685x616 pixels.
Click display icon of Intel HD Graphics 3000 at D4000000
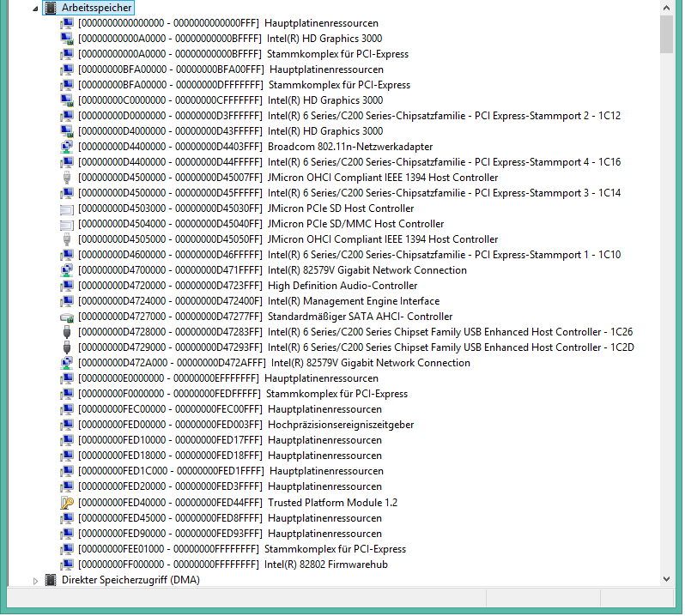(x=67, y=131)
